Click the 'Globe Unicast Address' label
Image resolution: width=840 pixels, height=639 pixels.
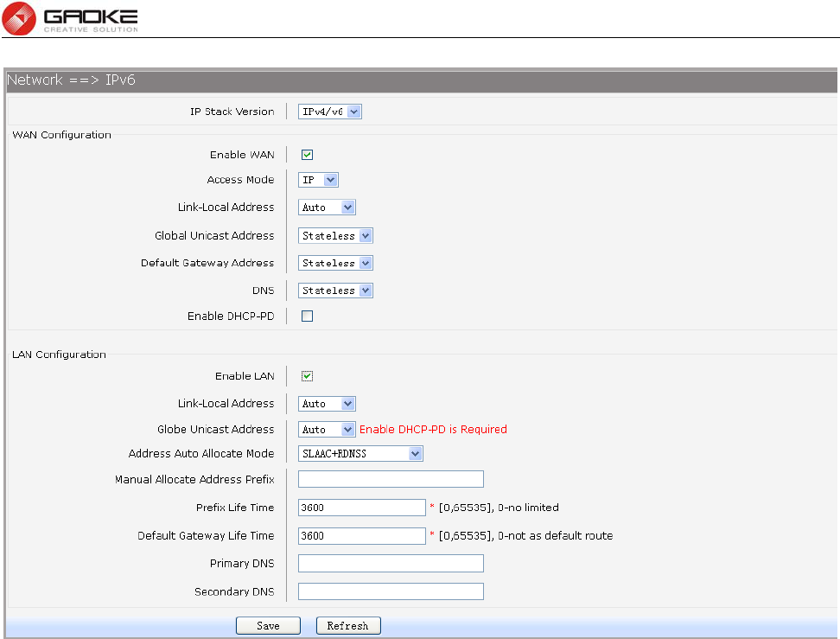tap(216, 430)
